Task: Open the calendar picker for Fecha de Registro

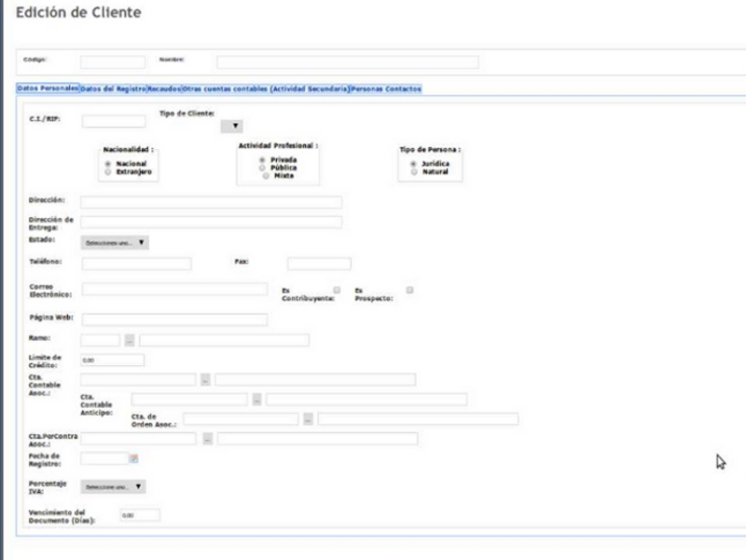Action: pos(133,458)
